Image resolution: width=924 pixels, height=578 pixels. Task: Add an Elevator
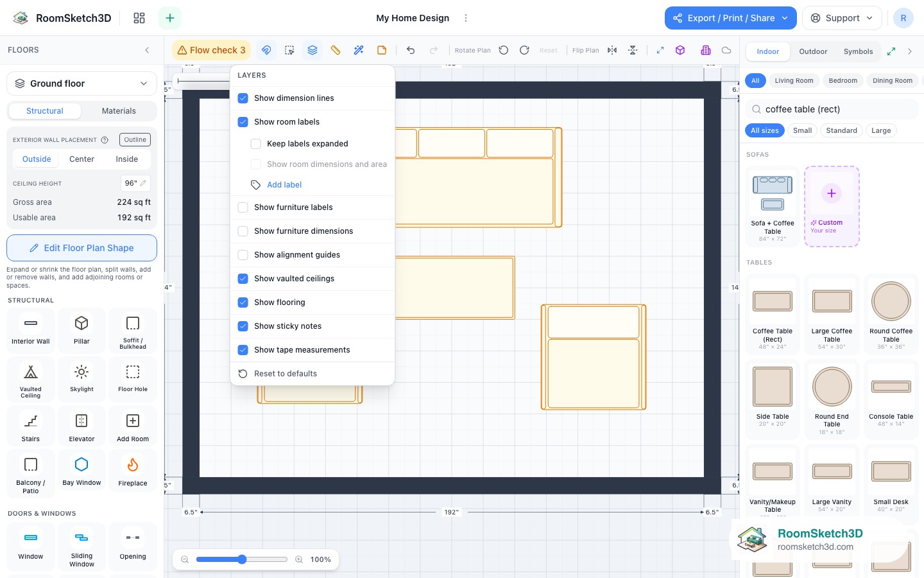[x=81, y=426]
